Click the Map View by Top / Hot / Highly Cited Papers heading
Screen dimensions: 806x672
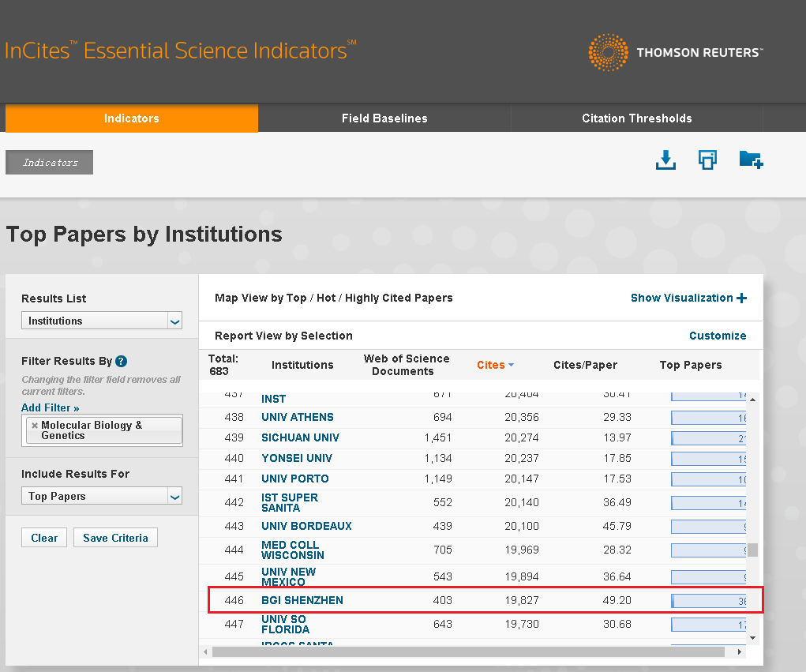[334, 298]
